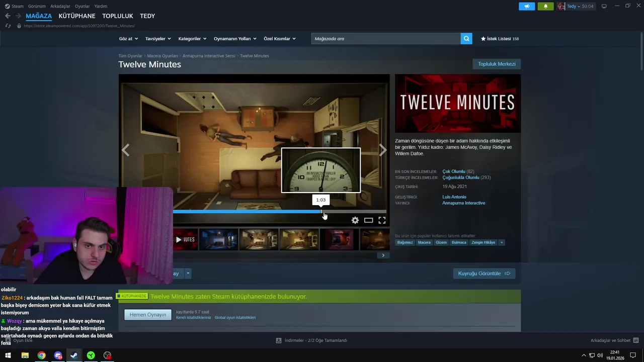Open Arkadaşlar ve Sohbet friends chat
Screen dimensions: 644x362
[x=614, y=340]
